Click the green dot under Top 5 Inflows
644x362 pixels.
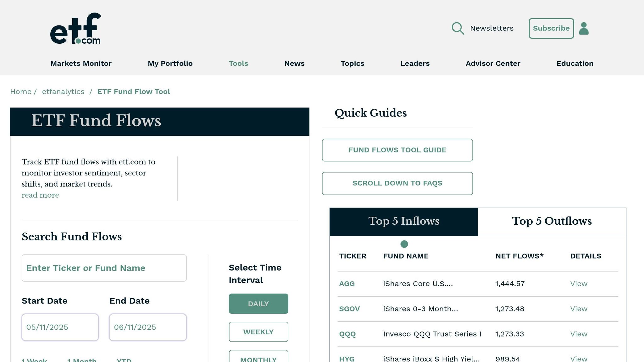tap(404, 244)
